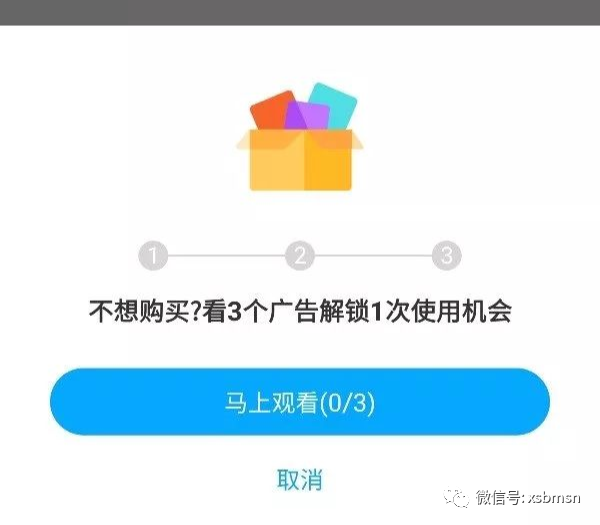Click the WeChat logo watermark

click(x=456, y=498)
